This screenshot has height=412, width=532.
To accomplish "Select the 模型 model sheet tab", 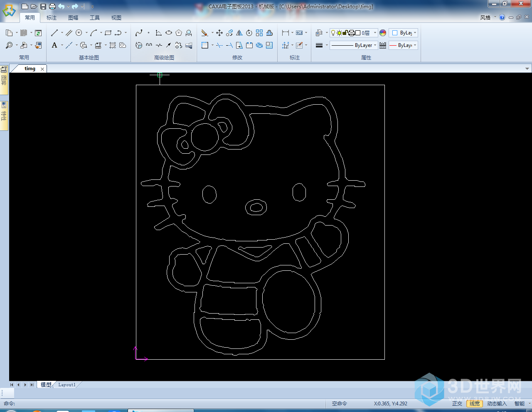I will tap(46, 385).
